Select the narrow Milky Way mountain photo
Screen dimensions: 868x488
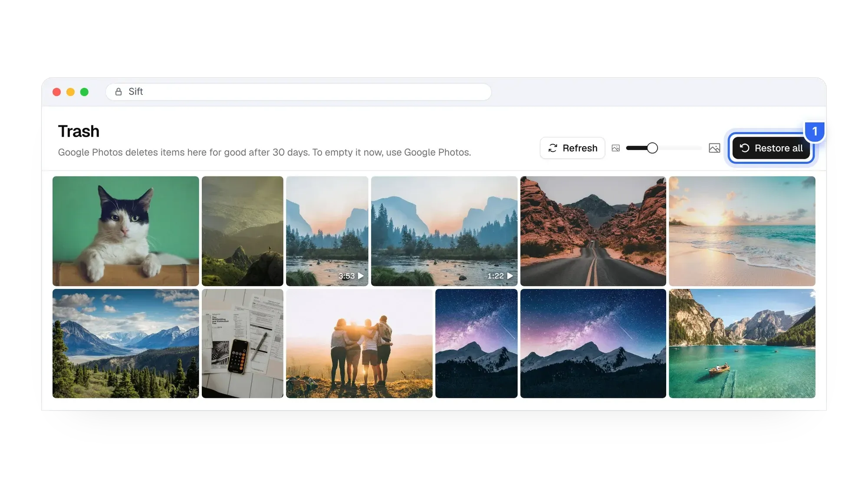pos(477,343)
